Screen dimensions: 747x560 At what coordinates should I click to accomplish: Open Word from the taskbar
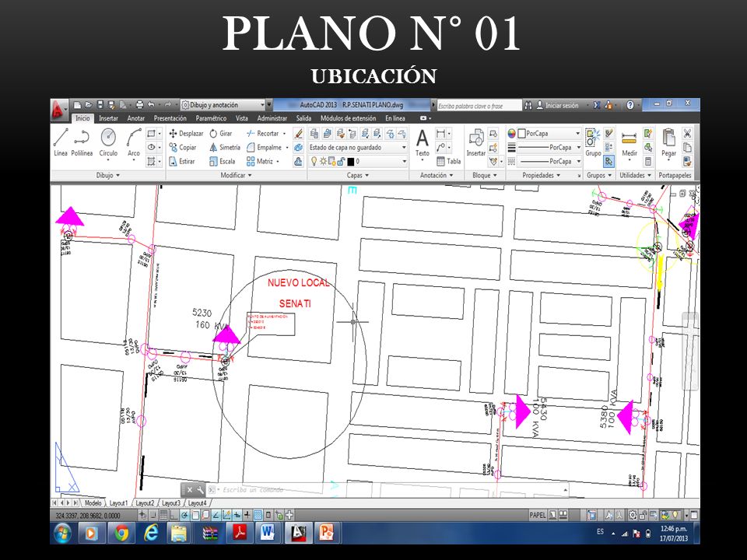coord(267,533)
